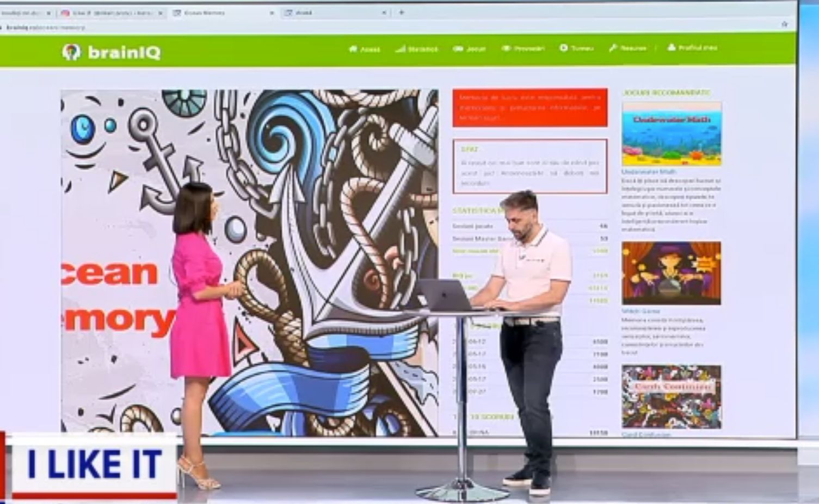Click the gamepad icon for Jocuri
Viewport: 819px width, 504px height.
tap(458, 49)
